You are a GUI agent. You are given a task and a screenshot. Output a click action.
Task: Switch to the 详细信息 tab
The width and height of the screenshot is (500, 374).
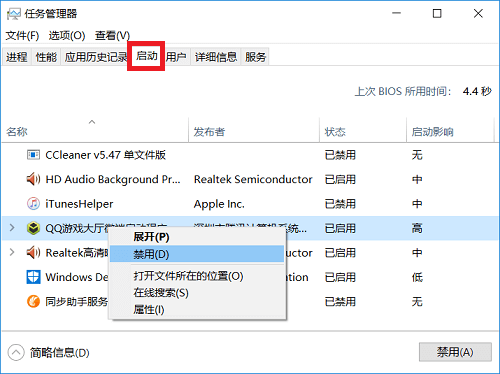216,57
